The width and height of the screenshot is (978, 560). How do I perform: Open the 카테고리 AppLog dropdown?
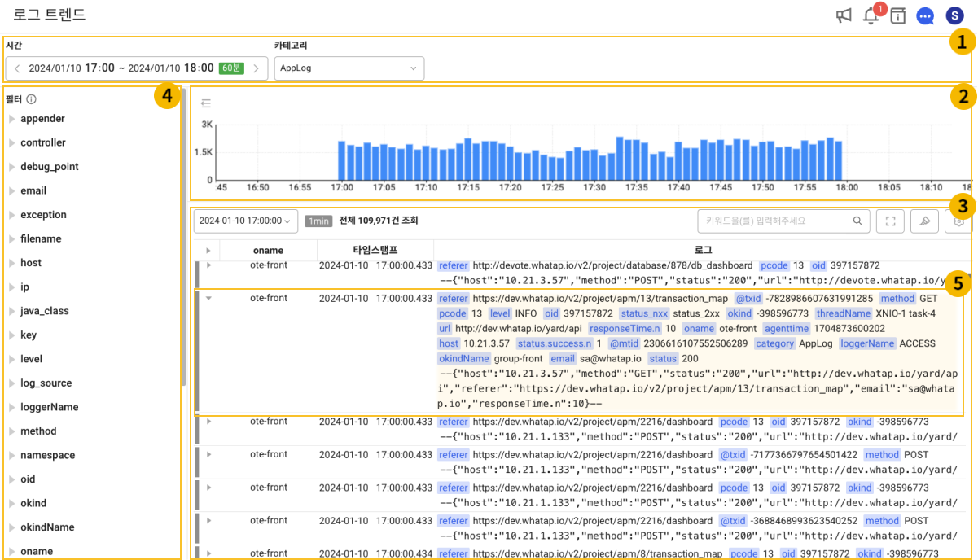tap(349, 68)
